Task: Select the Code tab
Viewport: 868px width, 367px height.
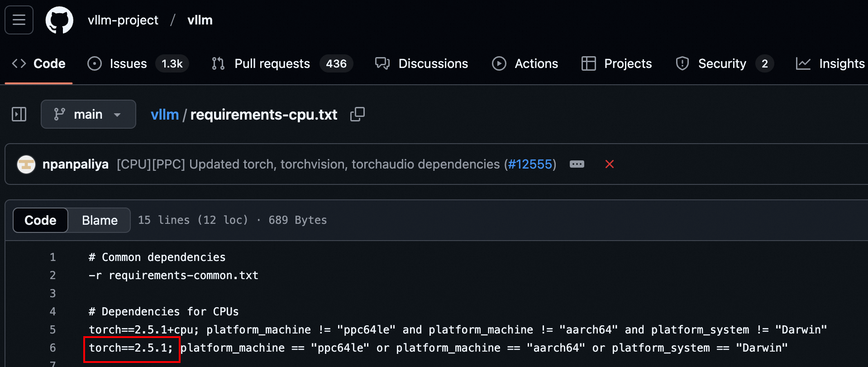Action: (x=38, y=63)
